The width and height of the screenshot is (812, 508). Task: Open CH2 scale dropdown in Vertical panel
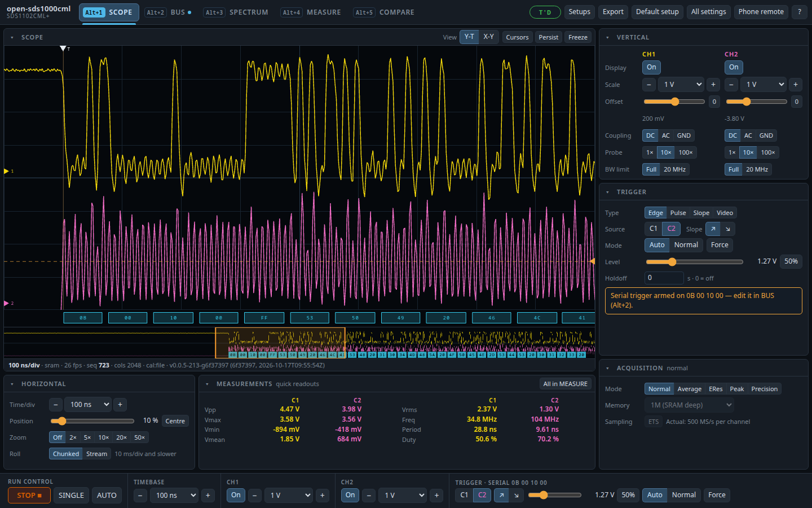764,85
